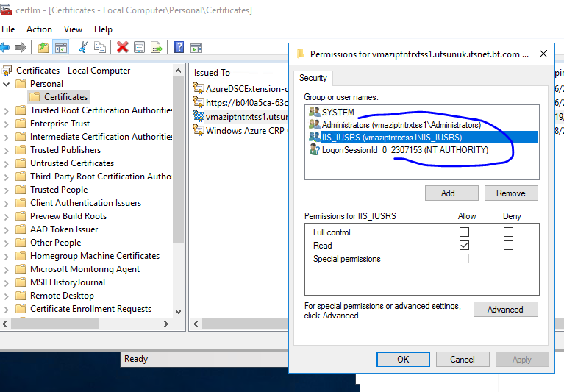Click the Back arrow toolbar icon
564x392 pixels.
[x=4, y=47]
